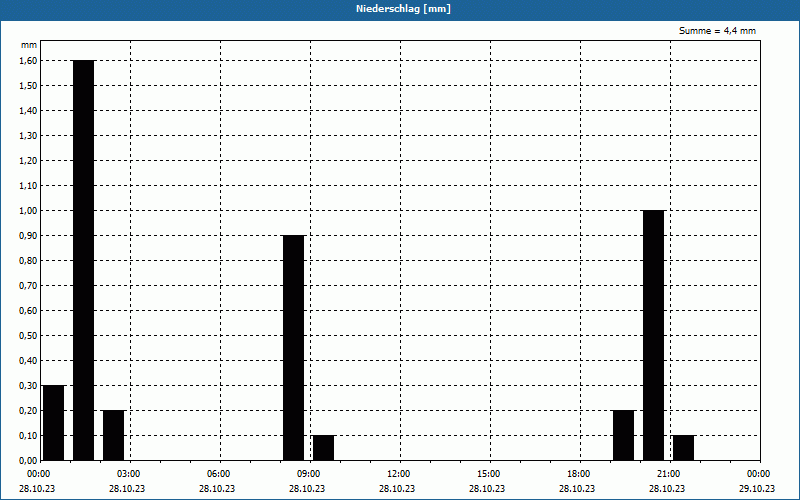800x500 pixels.
Task: Click the 03:00 time label
Action: pos(129,474)
